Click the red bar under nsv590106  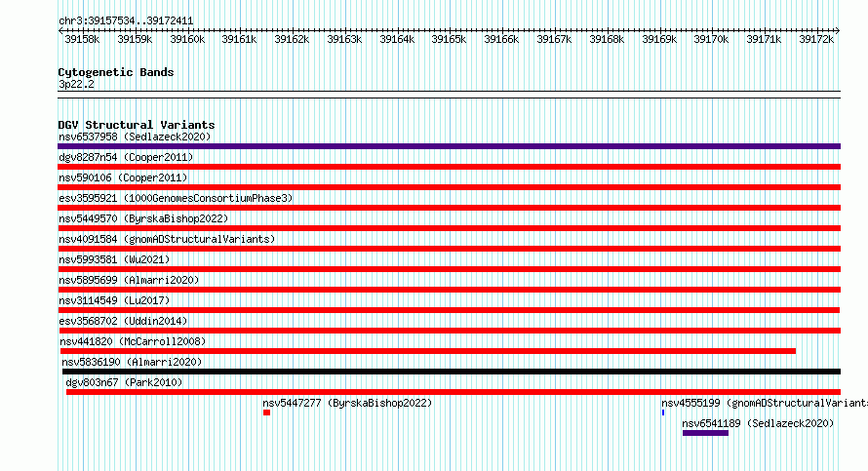click(449, 187)
